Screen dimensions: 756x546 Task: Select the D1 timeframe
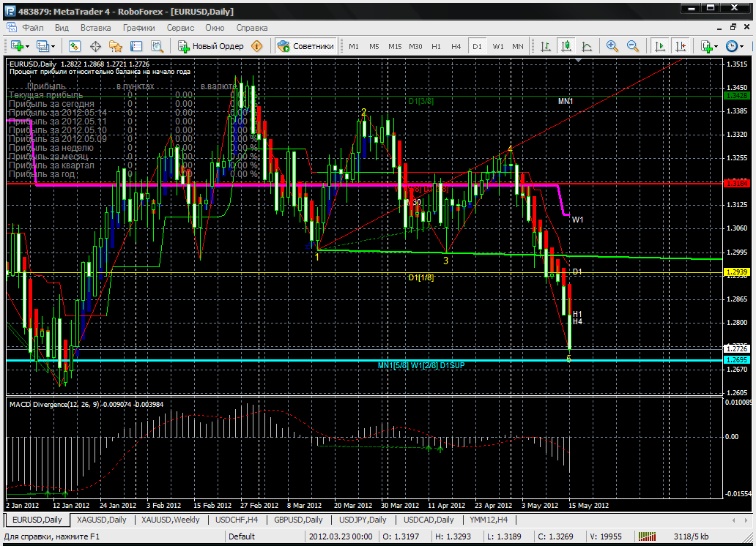click(x=477, y=46)
